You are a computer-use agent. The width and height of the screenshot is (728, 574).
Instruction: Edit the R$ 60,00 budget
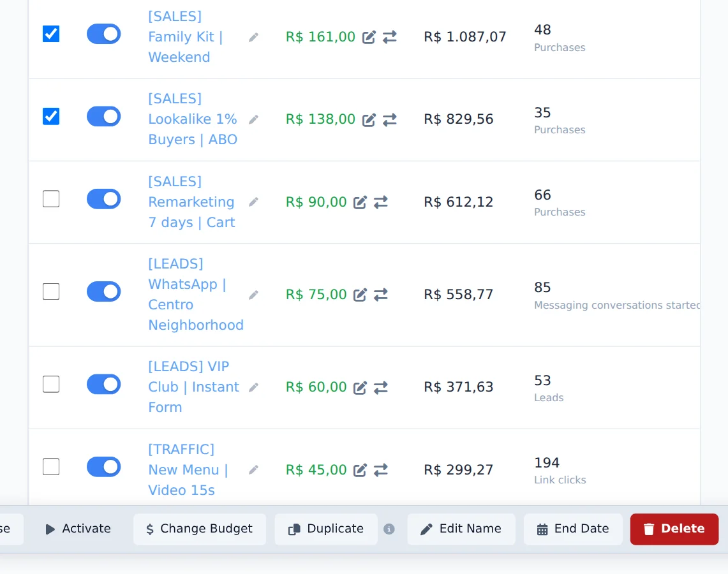tap(360, 387)
